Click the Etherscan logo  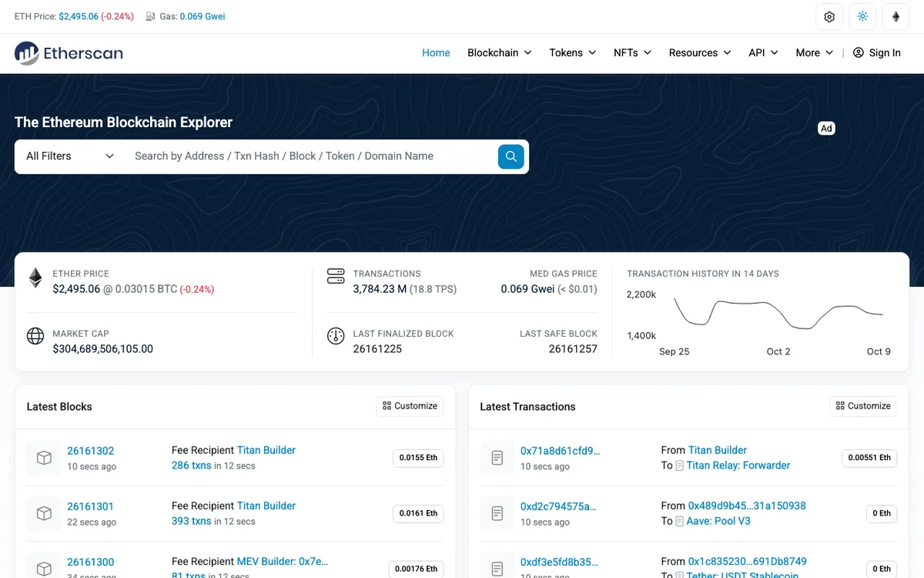pos(69,53)
